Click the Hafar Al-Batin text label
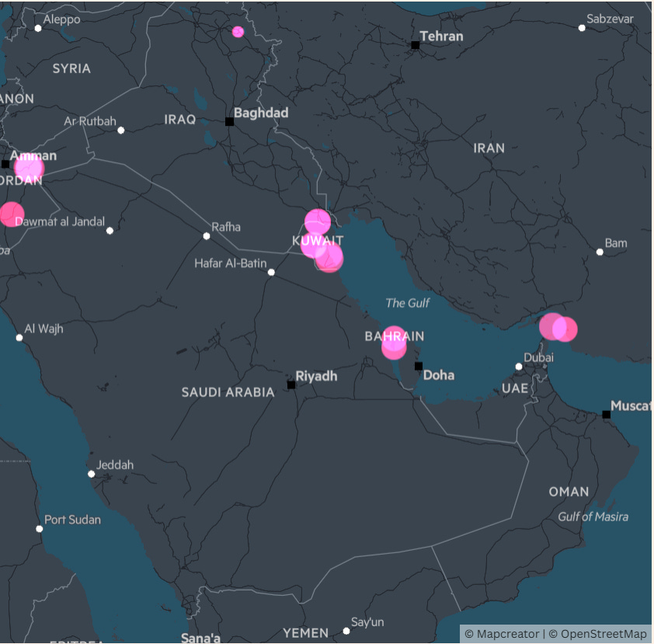 (230, 263)
